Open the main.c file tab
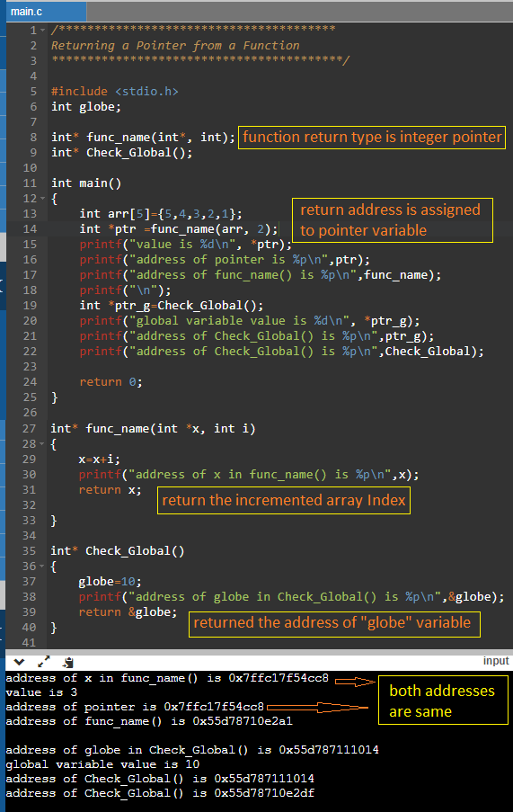Viewport: 513px width, 812px height. point(46,12)
